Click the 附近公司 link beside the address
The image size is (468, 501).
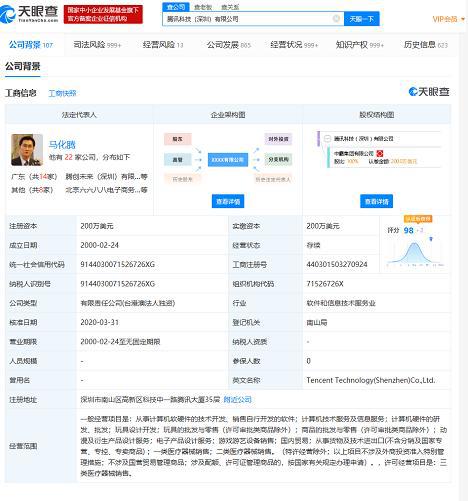click(x=237, y=399)
